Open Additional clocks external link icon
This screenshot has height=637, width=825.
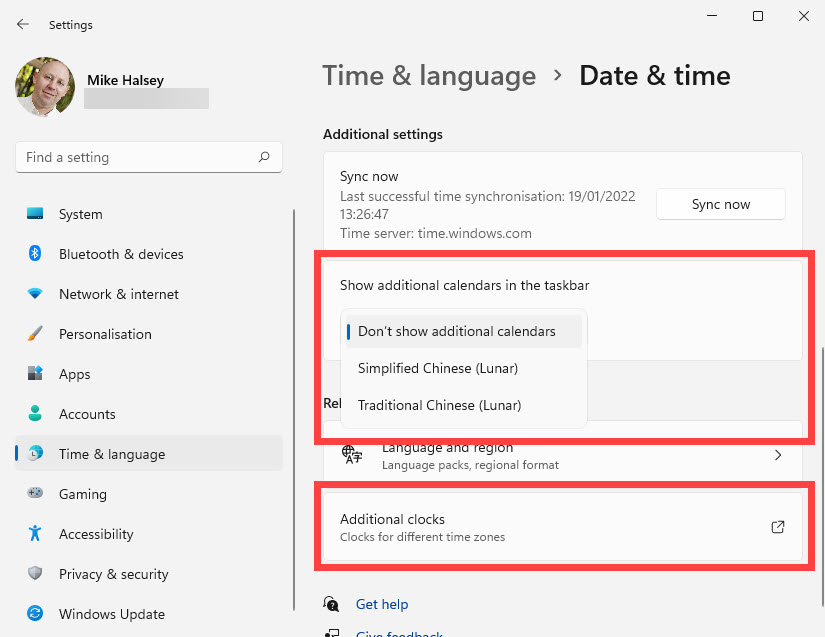pos(778,527)
